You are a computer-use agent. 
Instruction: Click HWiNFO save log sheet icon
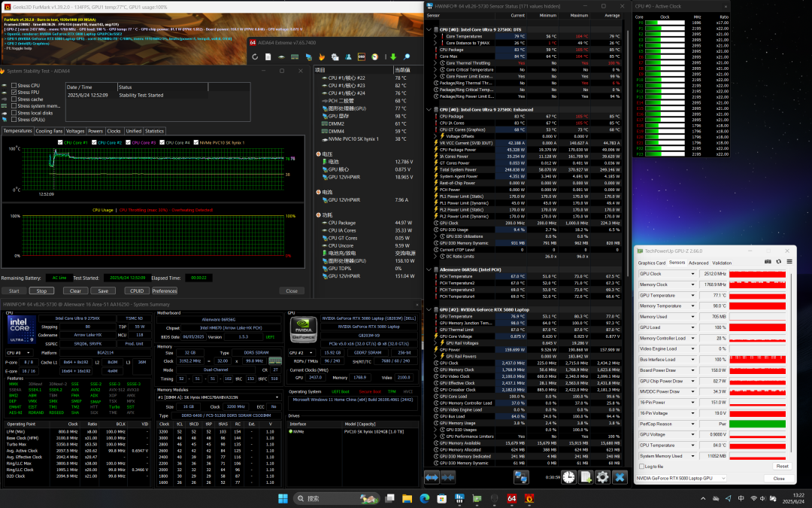coord(586,477)
